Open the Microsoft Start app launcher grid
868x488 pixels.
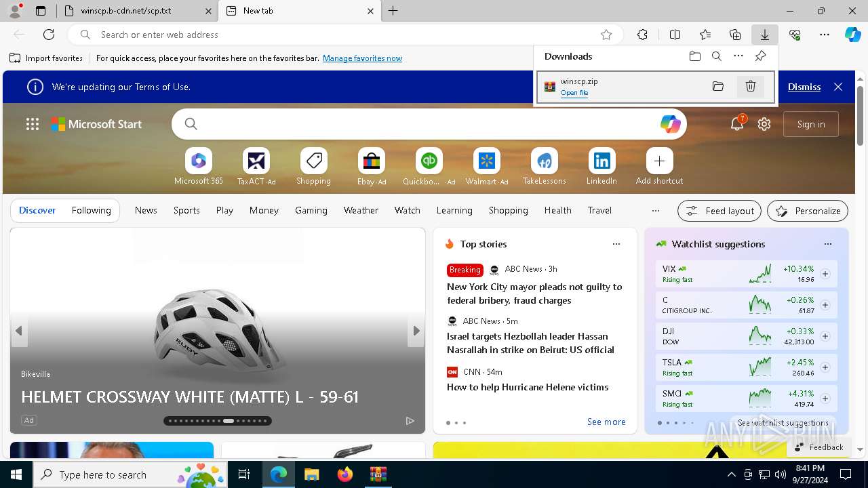tap(33, 124)
